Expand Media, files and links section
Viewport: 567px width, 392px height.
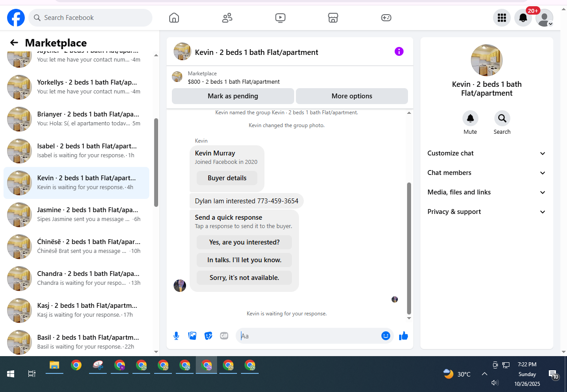[487, 192]
